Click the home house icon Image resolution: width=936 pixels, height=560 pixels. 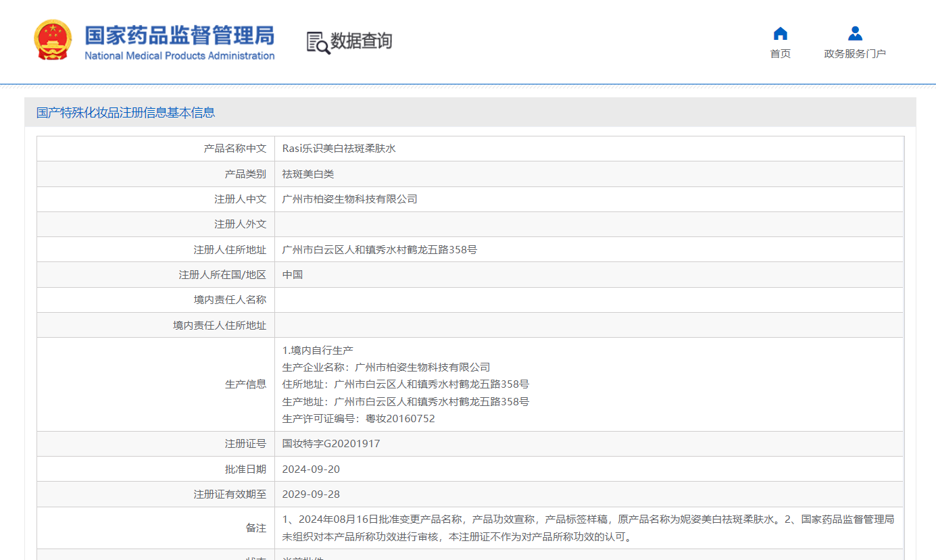(780, 33)
